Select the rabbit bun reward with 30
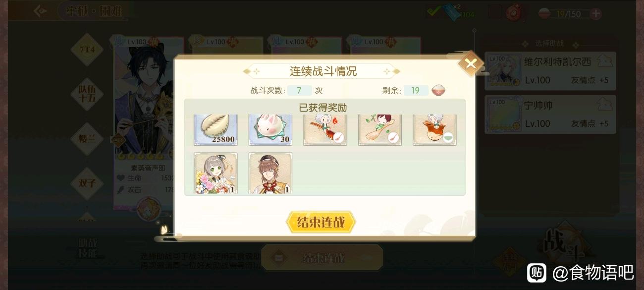This screenshot has width=644, height=290. point(270,130)
